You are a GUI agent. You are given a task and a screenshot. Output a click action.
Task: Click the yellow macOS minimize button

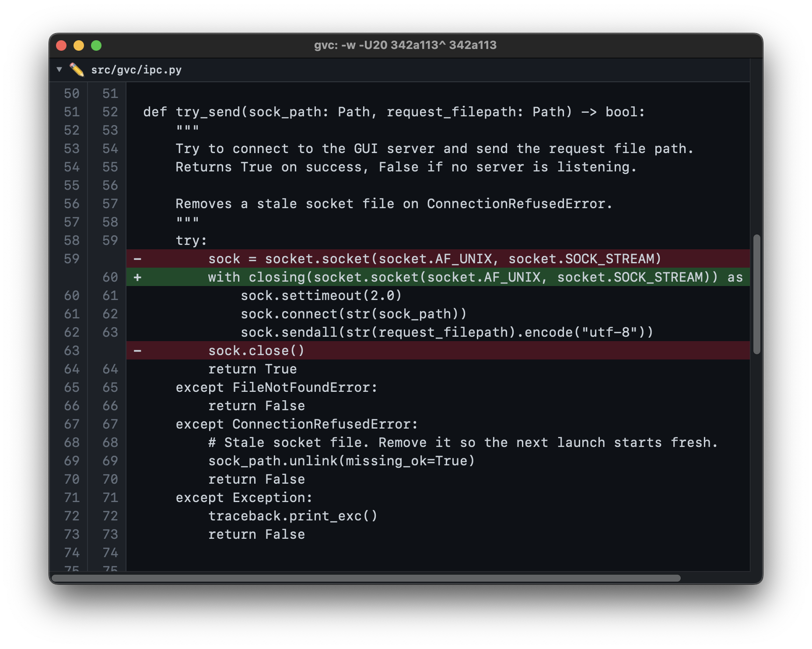(x=78, y=45)
